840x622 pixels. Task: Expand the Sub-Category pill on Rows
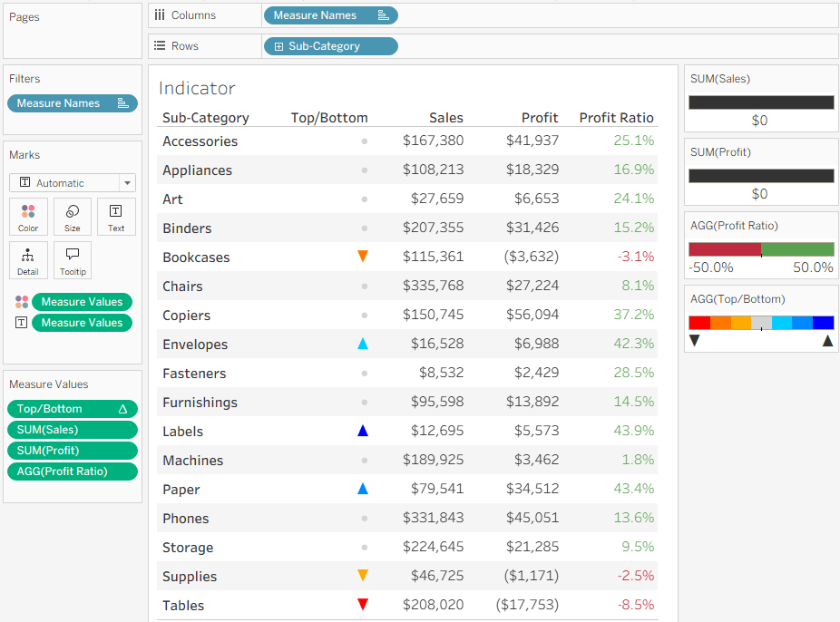click(x=278, y=46)
